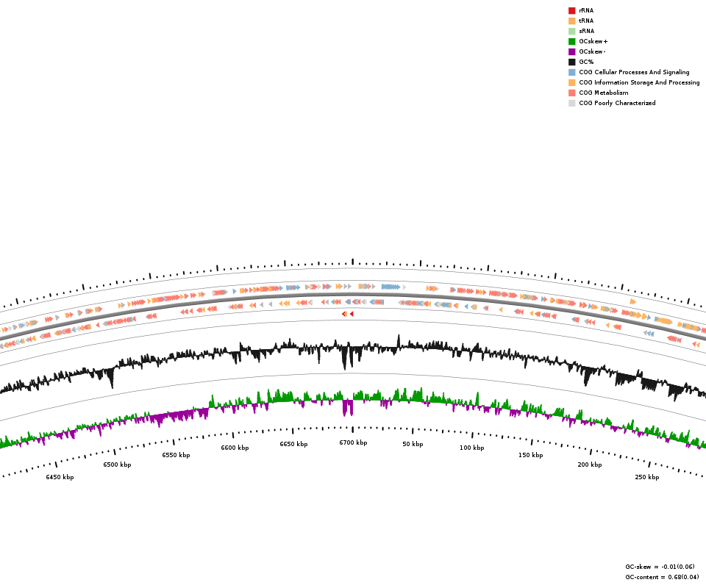Click the 250 kbp scale label
The image size is (706, 588).
pos(647,478)
